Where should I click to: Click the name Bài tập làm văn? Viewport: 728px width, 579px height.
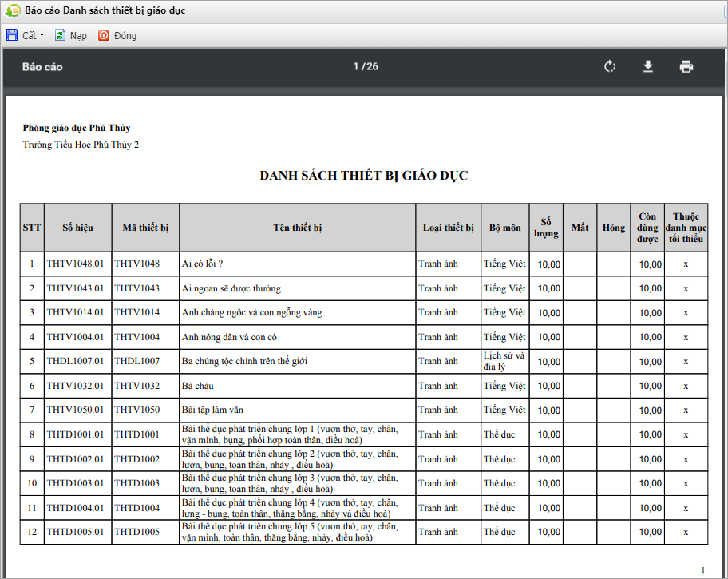[212, 410]
